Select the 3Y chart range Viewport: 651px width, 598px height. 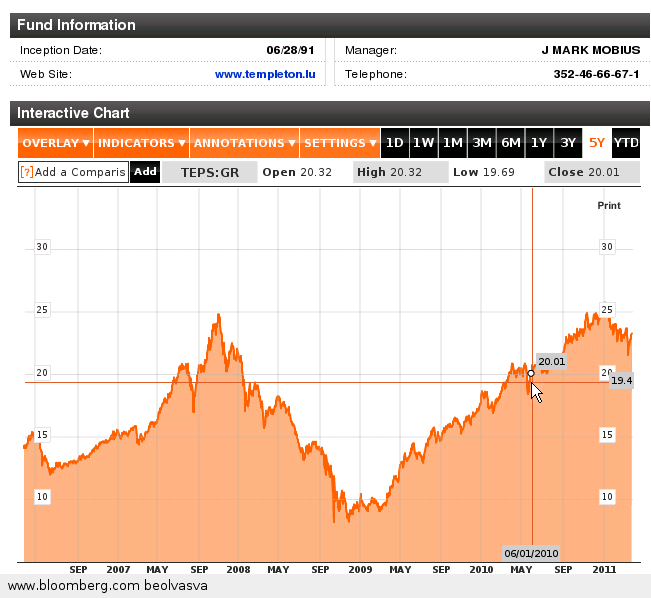569,143
